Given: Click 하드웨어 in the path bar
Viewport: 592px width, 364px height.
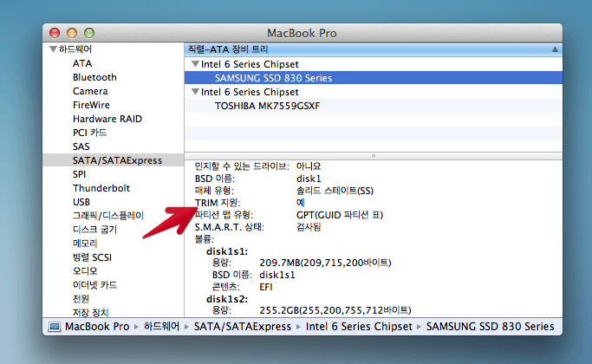Looking at the screenshot, I should (161, 326).
